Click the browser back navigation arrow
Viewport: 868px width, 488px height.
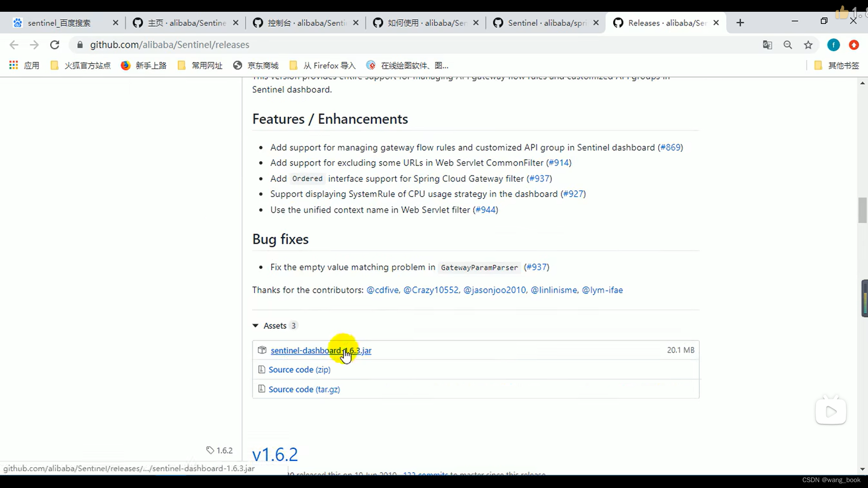(14, 45)
